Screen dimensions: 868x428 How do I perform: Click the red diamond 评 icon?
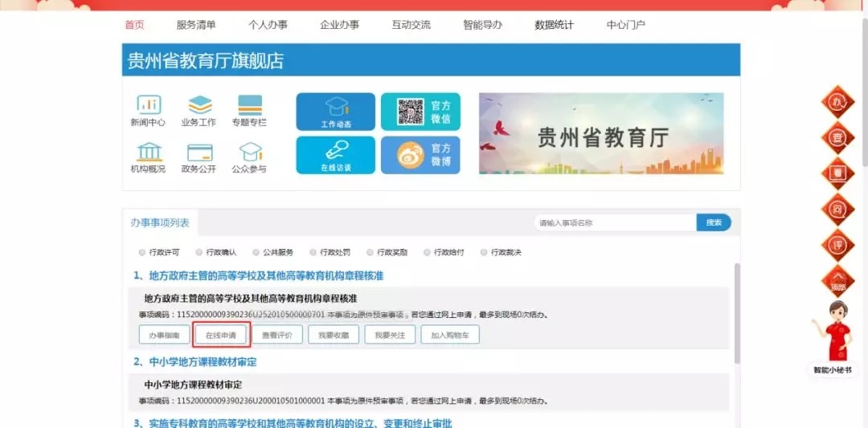pyautogui.click(x=837, y=246)
